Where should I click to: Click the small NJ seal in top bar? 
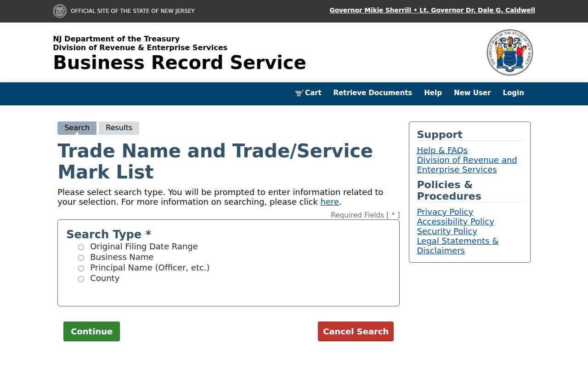pos(60,11)
